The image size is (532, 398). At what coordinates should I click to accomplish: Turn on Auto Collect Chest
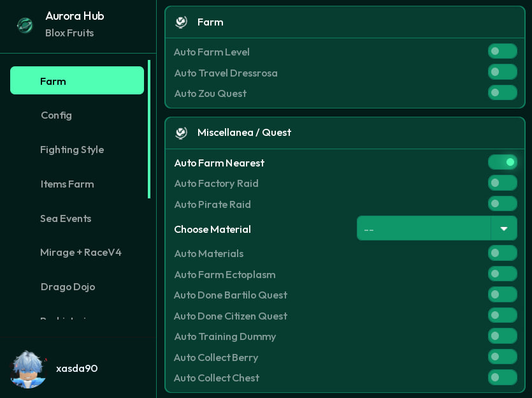[503, 378]
